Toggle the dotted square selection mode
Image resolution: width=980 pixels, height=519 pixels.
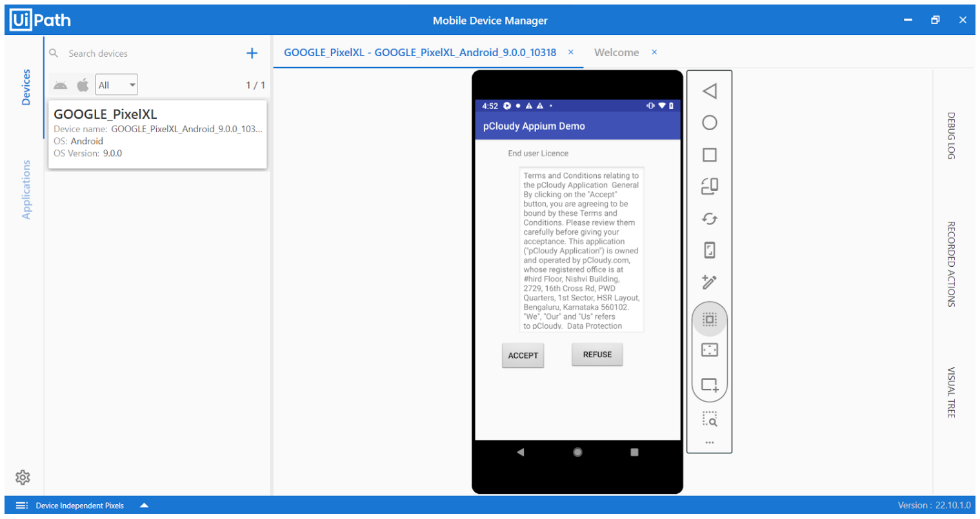pos(709,319)
